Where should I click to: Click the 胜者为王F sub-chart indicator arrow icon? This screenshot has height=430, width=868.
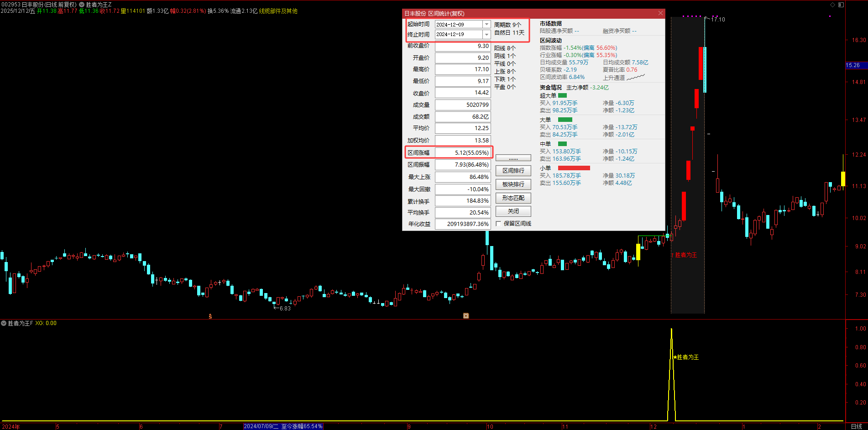pyautogui.click(x=4, y=323)
